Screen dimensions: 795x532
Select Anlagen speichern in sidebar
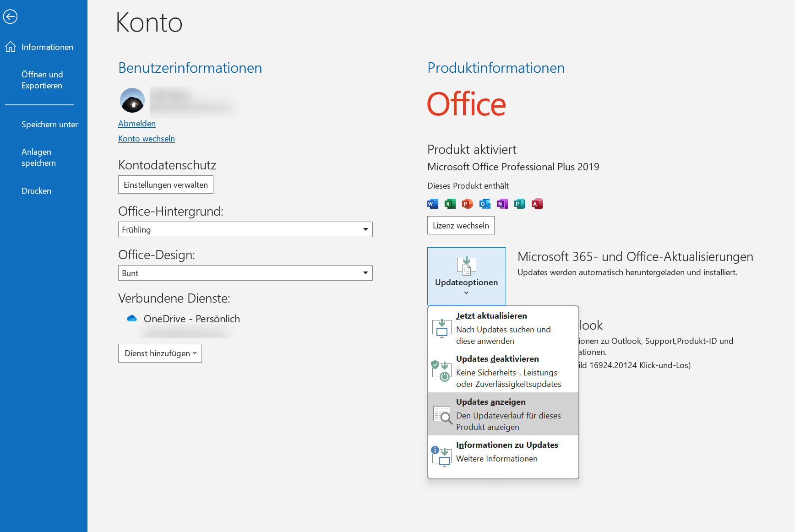pyautogui.click(x=38, y=157)
